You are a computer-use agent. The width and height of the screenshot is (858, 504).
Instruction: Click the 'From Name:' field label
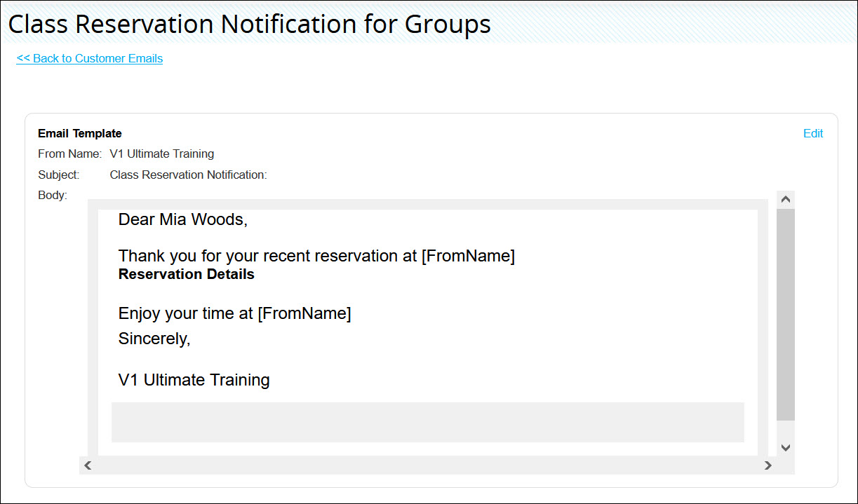[x=70, y=154]
